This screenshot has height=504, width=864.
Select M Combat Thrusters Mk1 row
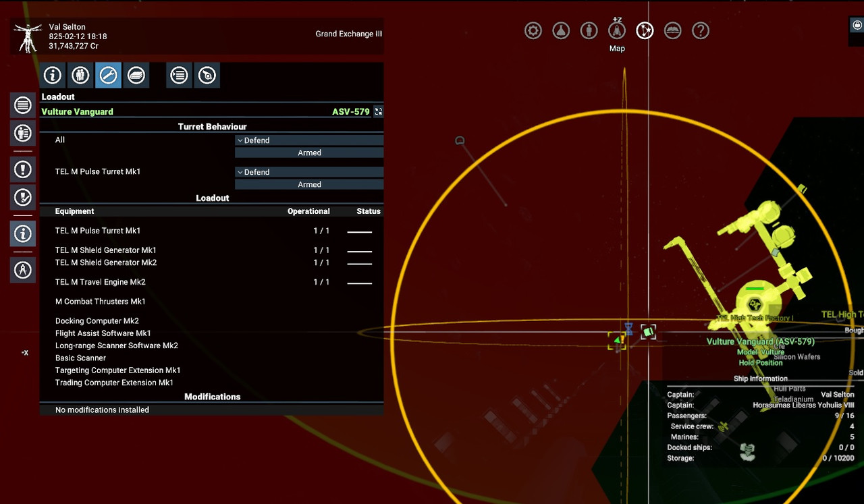pos(211,302)
